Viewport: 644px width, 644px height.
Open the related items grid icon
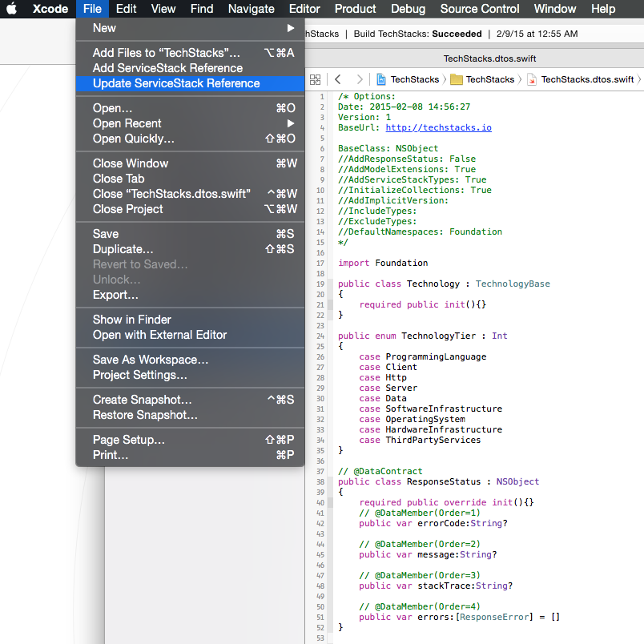(x=315, y=79)
